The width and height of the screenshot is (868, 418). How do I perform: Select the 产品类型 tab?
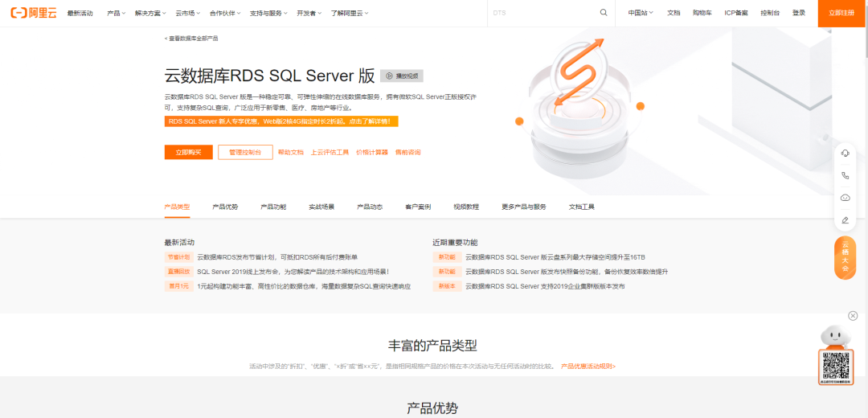click(x=177, y=207)
